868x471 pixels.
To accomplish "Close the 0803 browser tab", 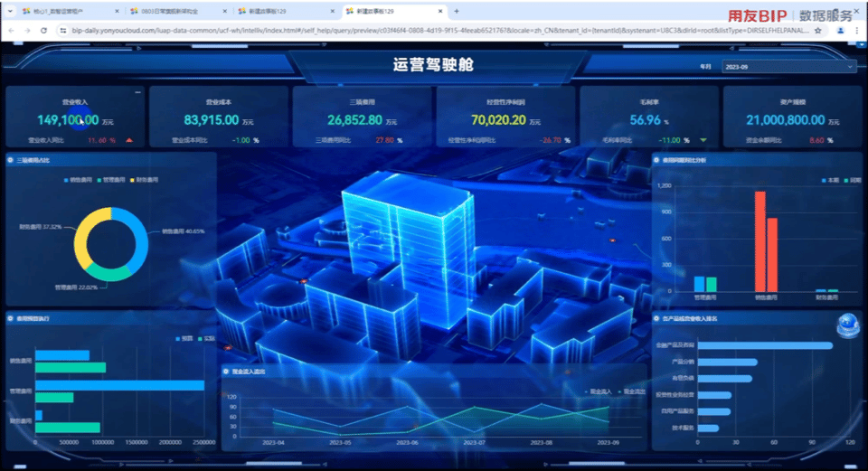I will 225,11.
